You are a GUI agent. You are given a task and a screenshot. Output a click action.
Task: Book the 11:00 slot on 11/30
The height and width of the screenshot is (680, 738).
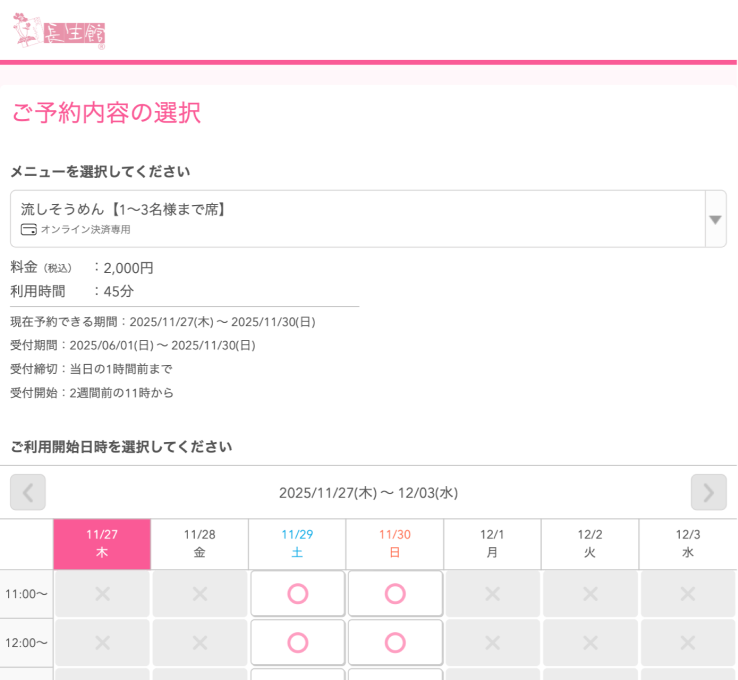[x=395, y=594]
